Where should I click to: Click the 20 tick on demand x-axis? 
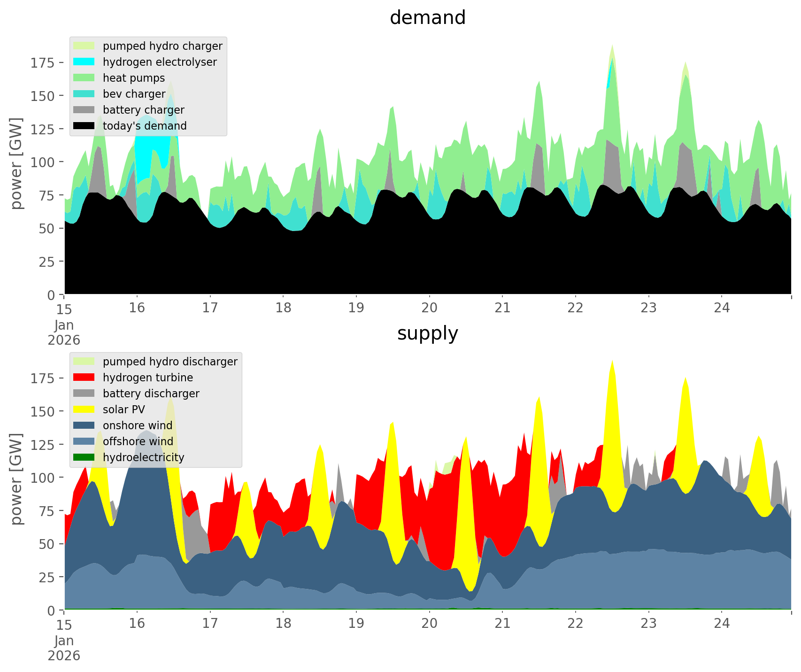(429, 308)
